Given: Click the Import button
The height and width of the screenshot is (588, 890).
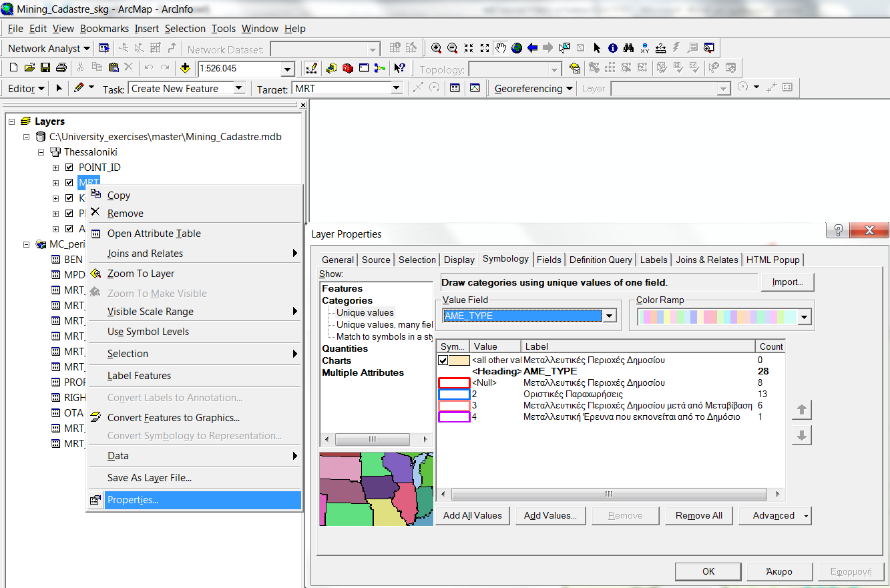Looking at the screenshot, I should (787, 282).
